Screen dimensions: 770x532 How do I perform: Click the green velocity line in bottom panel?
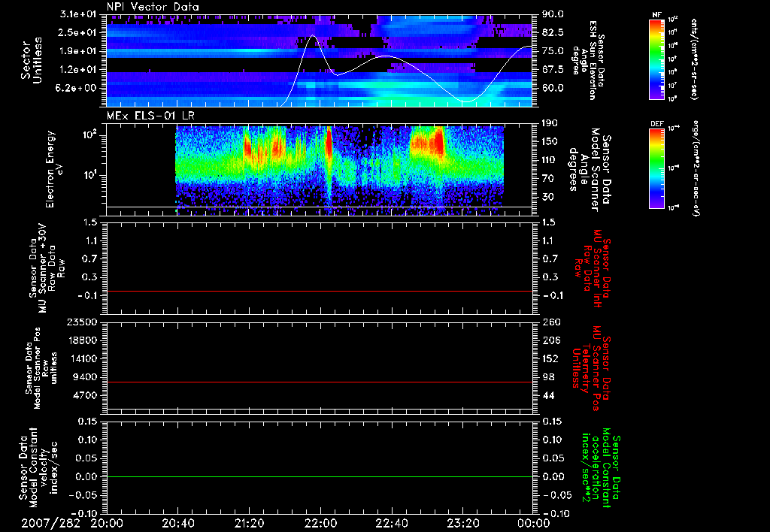[320, 477]
